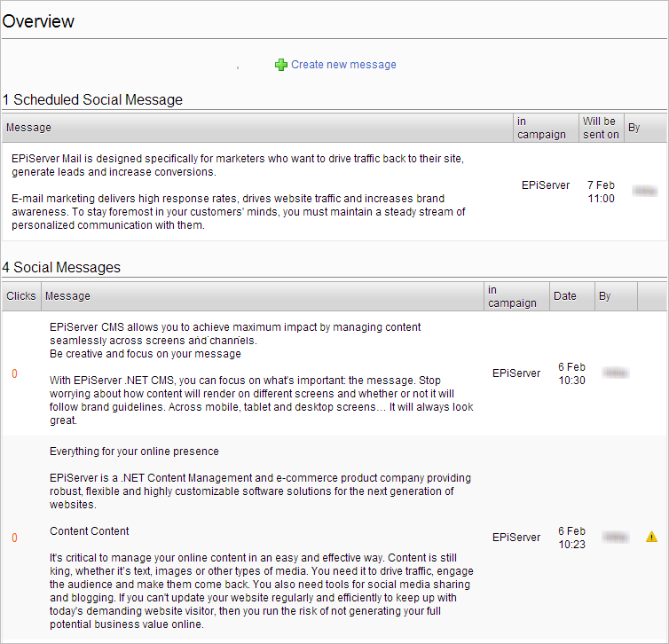Click the zero clicks count for 10:30 message
The width and height of the screenshot is (669, 644).
coord(14,373)
